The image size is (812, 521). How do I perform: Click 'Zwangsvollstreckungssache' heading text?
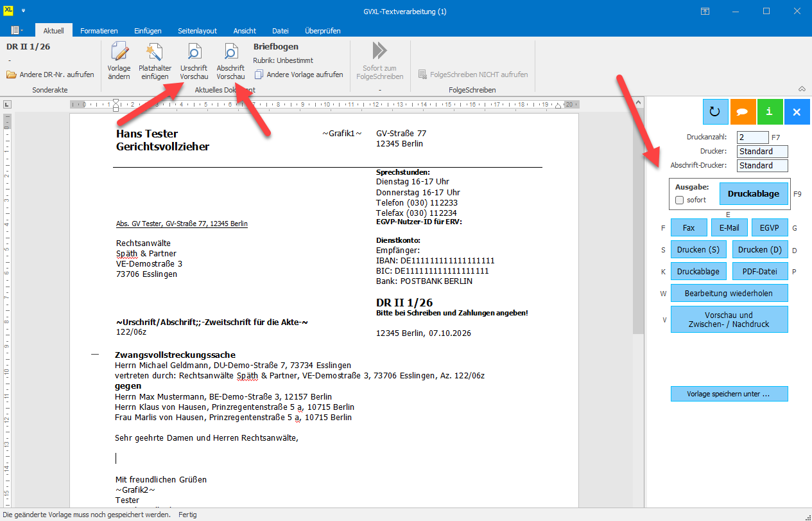175,355
